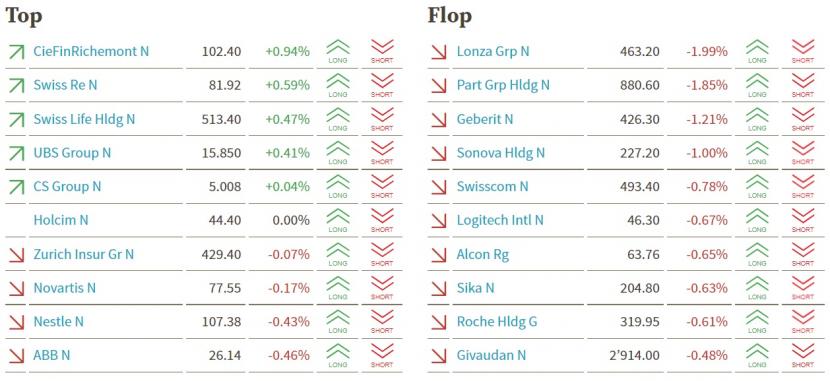The height and width of the screenshot is (381, 830).
Task: Open the Zurich Insur Gr N link
Action: (x=84, y=254)
